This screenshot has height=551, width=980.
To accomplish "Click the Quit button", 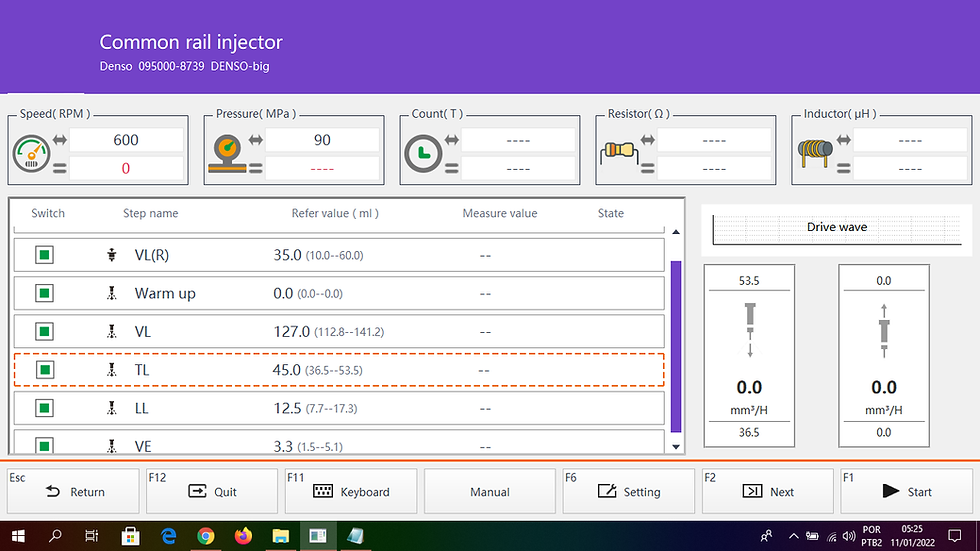I will tap(212, 492).
